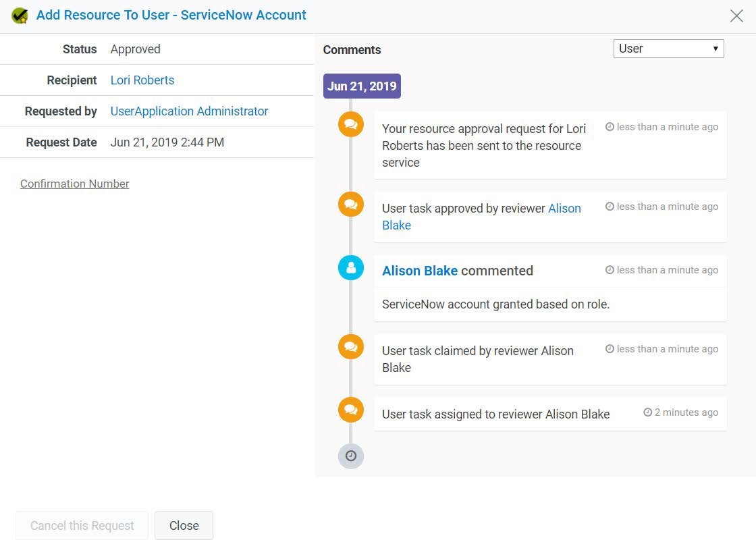Click clock icon on User task claimed timestamp
This screenshot has width=756, height=540.
610,348
